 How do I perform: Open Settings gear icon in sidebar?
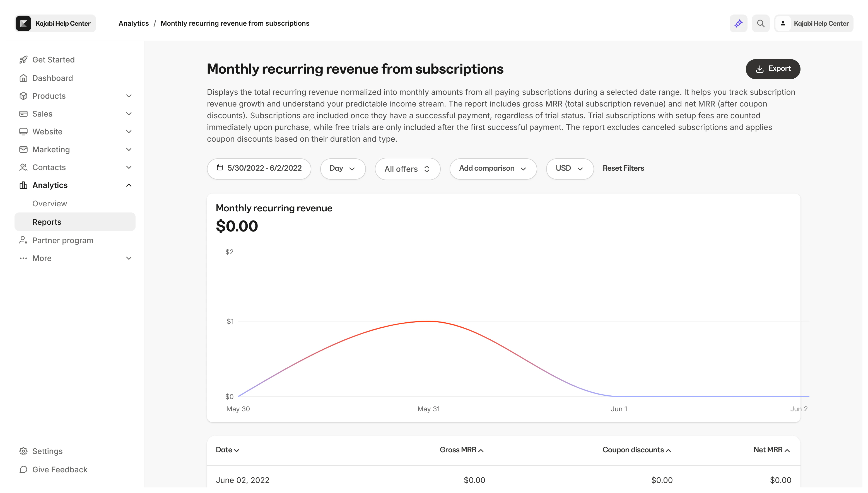(23, 451)
